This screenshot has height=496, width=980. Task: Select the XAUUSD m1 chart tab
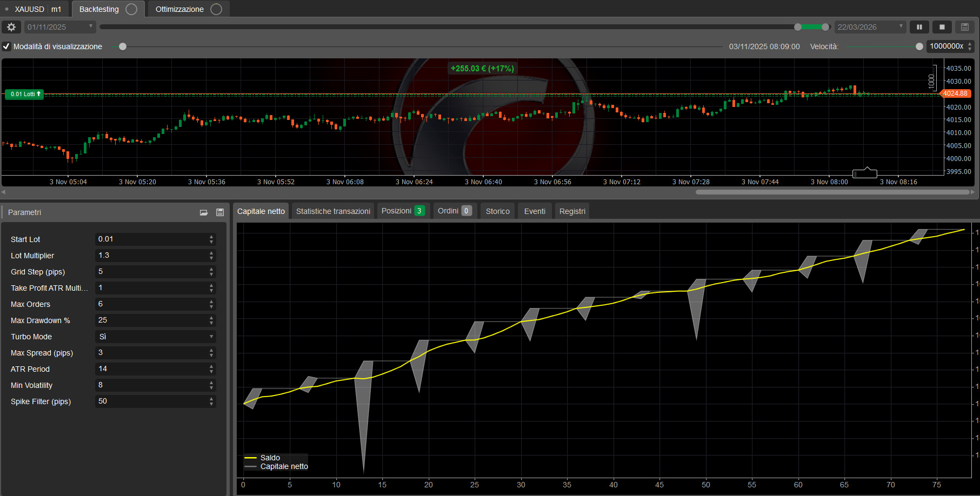(x=37, y=9)
